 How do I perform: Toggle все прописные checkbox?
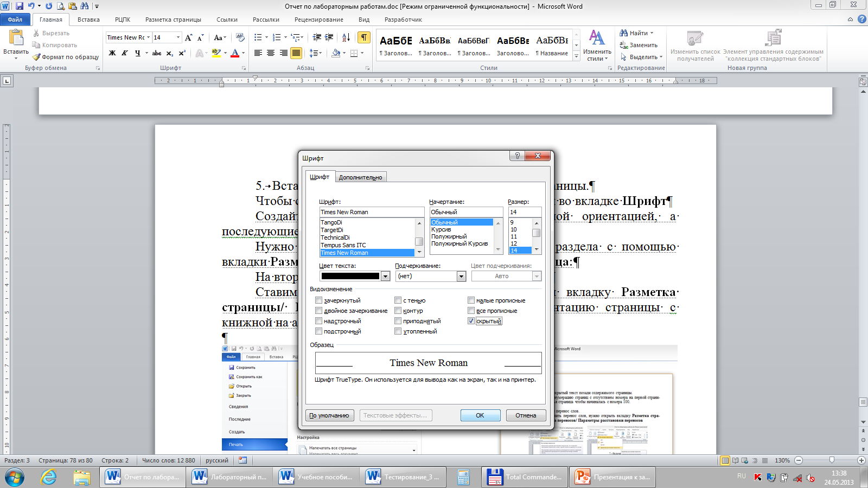(x=471, y=311)
